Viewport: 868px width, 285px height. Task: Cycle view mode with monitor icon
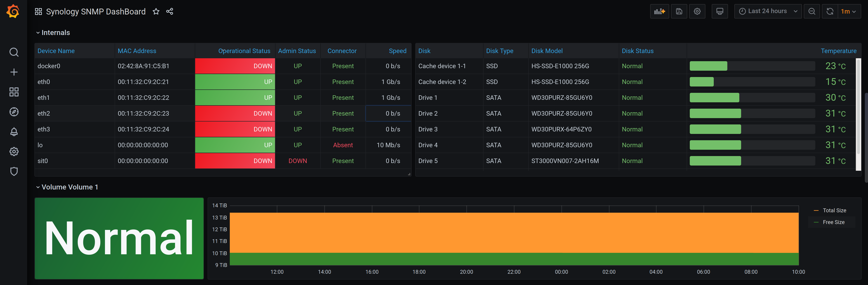(719, 12)
